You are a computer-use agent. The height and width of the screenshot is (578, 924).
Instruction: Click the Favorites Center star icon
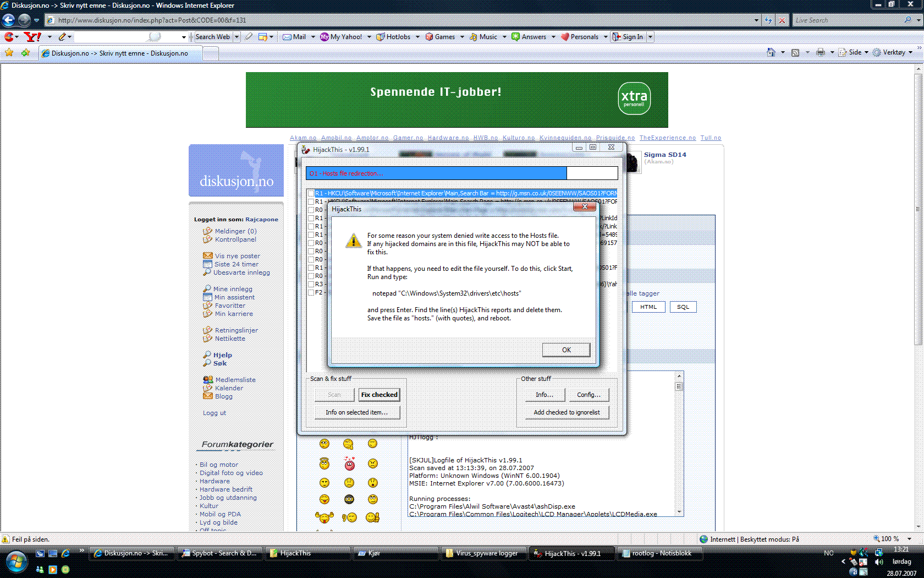[9, 53]
